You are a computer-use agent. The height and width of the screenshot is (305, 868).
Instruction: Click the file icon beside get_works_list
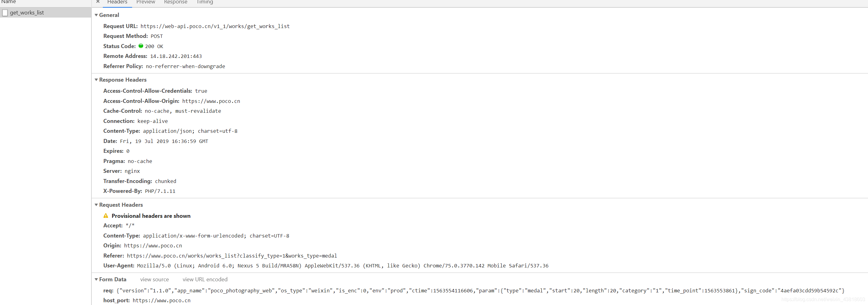[x=5, y=13]
